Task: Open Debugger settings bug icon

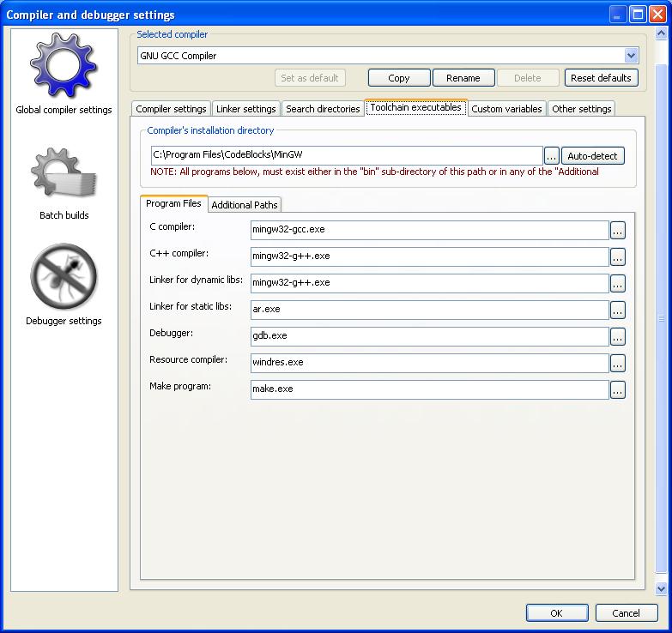Action: [x=64, y=279]
